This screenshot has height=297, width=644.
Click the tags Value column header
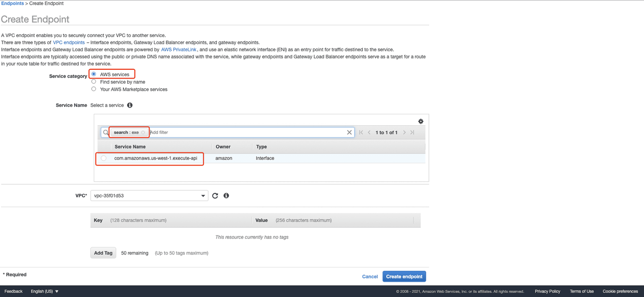(x=262, y=220)
